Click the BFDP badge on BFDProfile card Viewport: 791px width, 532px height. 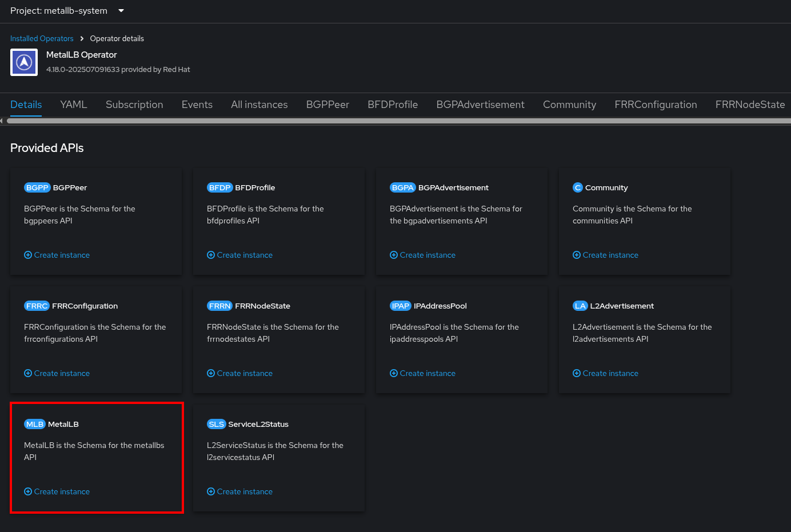[x=220, y=187]
